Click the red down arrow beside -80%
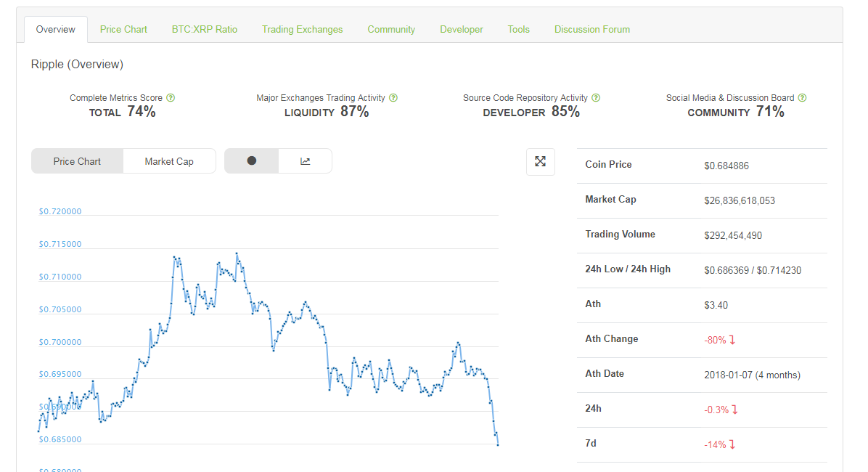This screenshot has width=868, height=472. pos(732,340)
